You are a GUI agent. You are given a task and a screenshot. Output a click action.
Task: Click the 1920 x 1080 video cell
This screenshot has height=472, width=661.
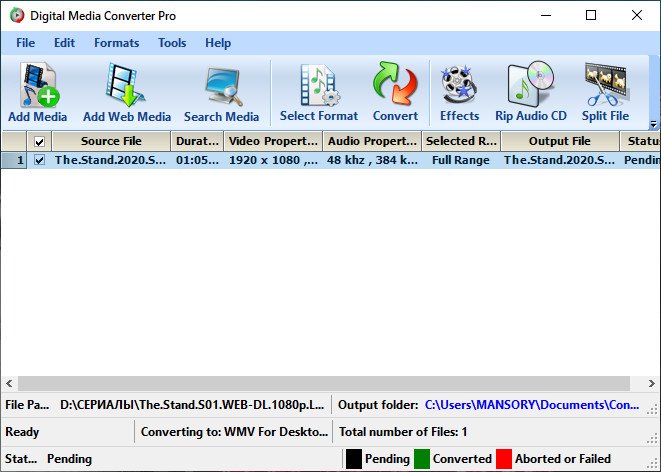(x=273, y=160)
